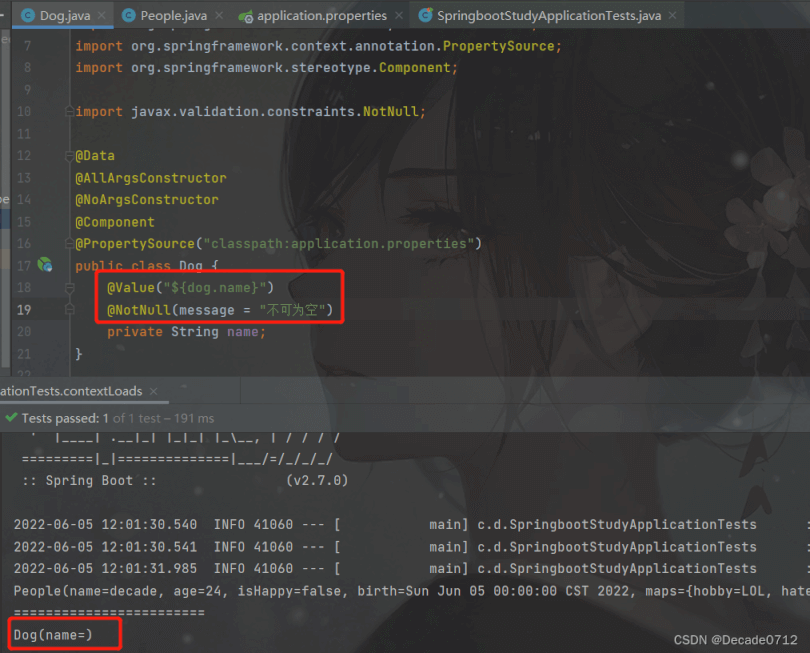This screenshot has height=653, width=810.
Task: Open the application.properties tab
Action: (x=321, y=16)
